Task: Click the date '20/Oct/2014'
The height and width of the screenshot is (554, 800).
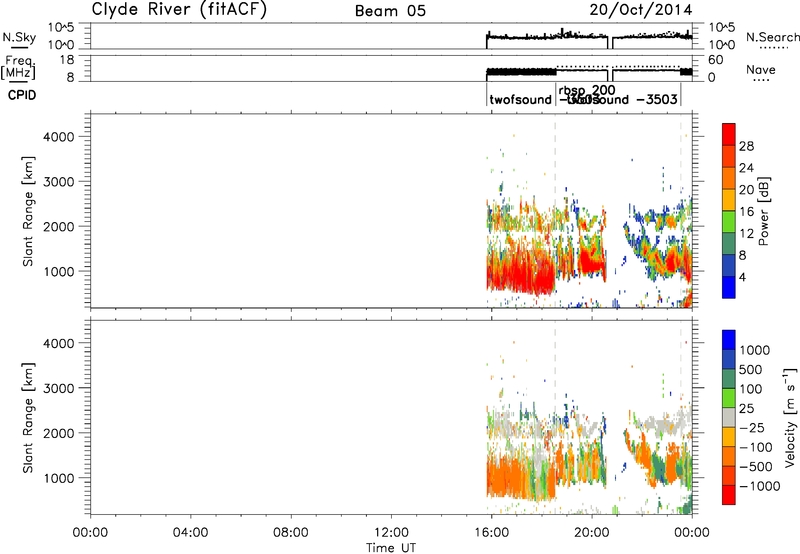Action: [x=641, y=10]
